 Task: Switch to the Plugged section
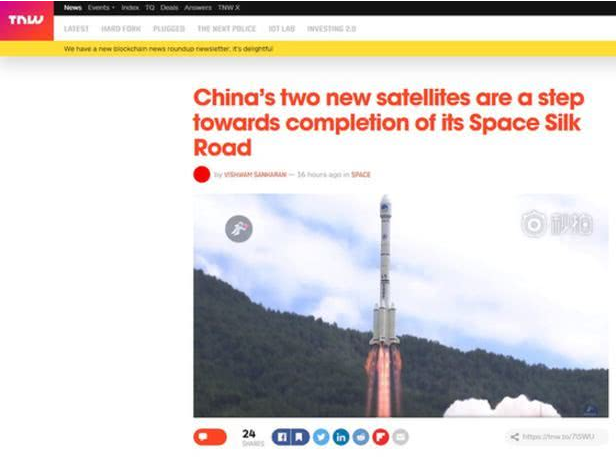pos(169,29)
